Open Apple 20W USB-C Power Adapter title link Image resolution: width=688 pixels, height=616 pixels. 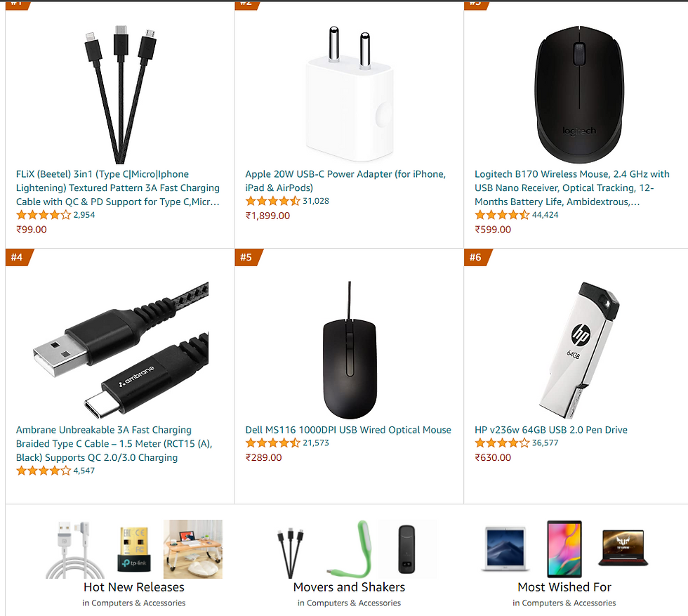click(x=345, y=181)
